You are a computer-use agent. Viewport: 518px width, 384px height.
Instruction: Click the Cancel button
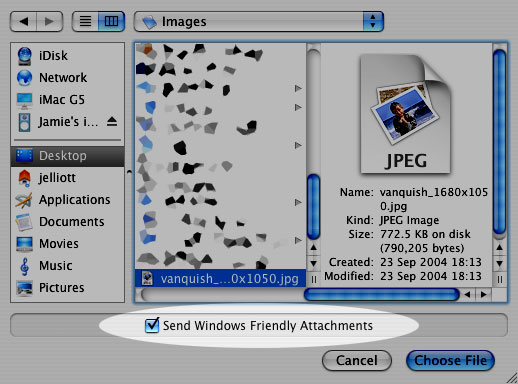[x=357, y=360]
